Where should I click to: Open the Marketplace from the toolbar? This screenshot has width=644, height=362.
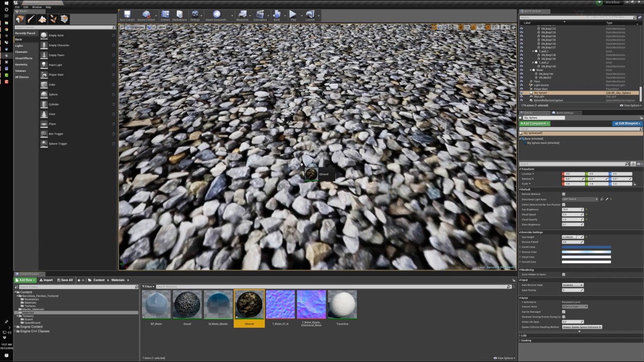tap(179, 15)
